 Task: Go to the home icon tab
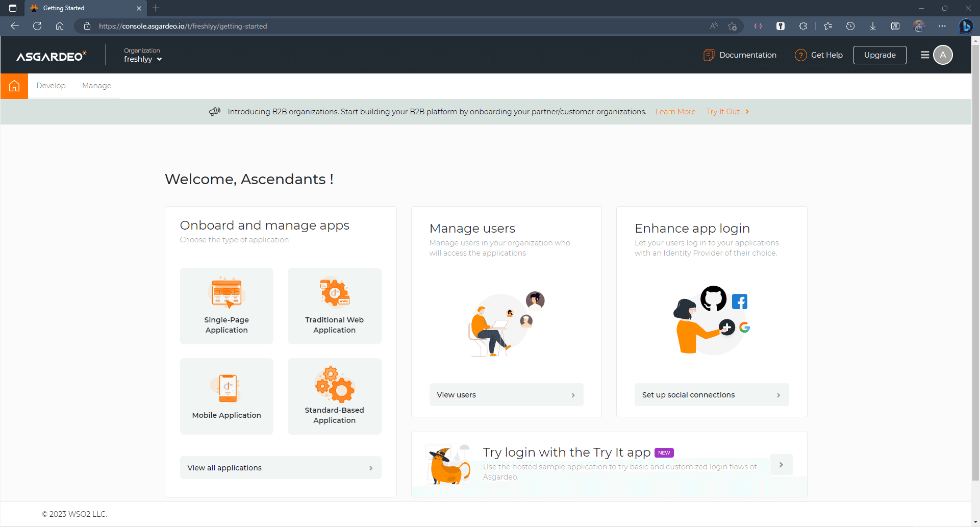[14, 86]
